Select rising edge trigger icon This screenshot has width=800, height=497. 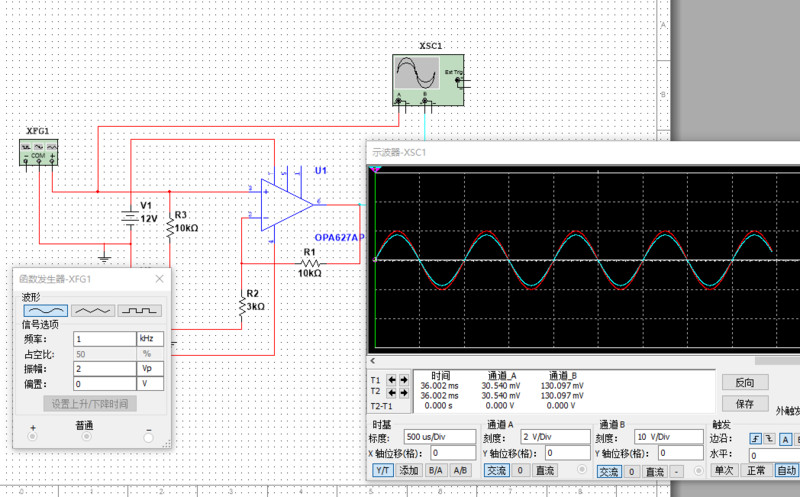pyautogui.click(x=755, y=438)
